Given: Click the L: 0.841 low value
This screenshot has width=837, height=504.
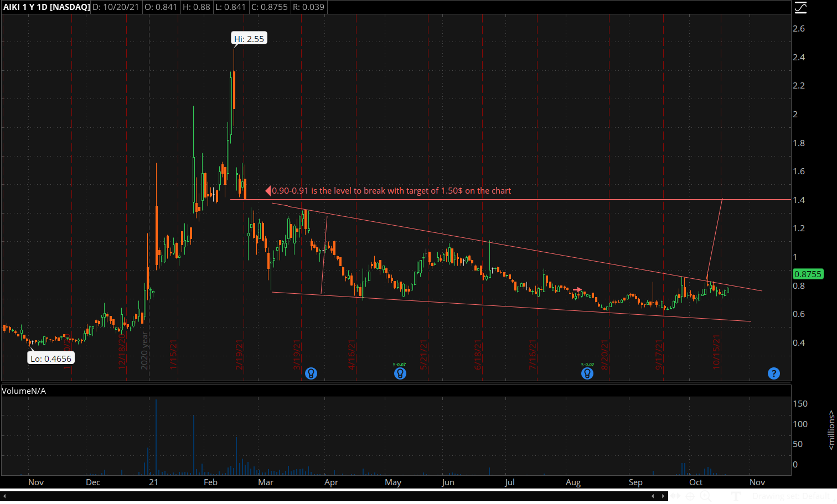Looking at the screenshot, I should pyautogui.click(x=230, y=7).
